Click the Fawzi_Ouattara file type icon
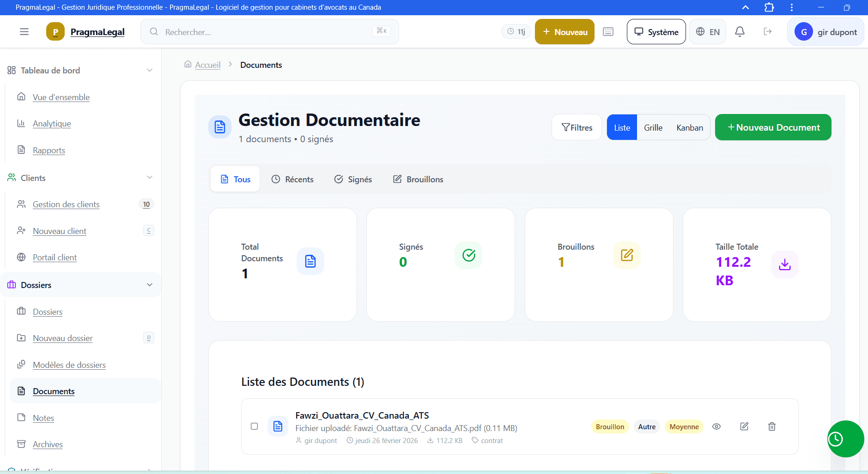868x474 pixels. [x=278, y=426]
